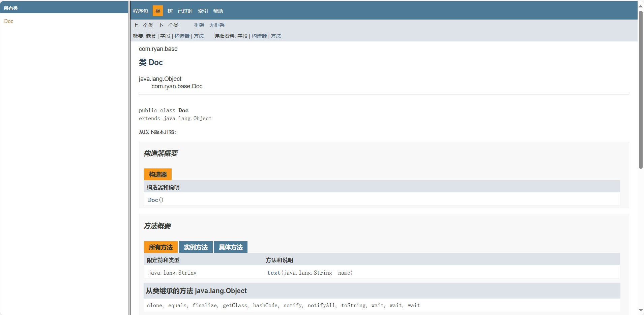Image resolution: width=644 pixels, height=315 pixels.
Task: Click the 限定符和类型 column header
Action: point(163,260)
